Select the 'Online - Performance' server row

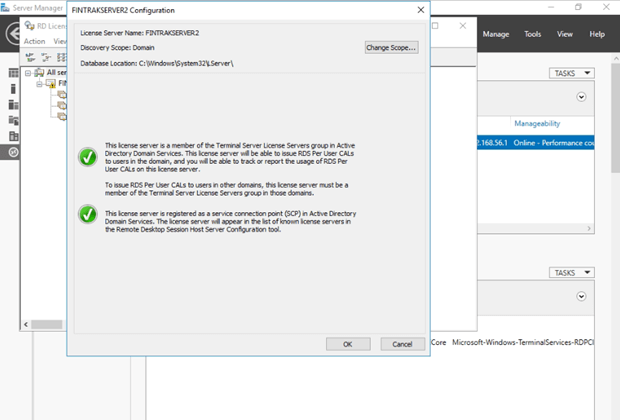[535, 143]
